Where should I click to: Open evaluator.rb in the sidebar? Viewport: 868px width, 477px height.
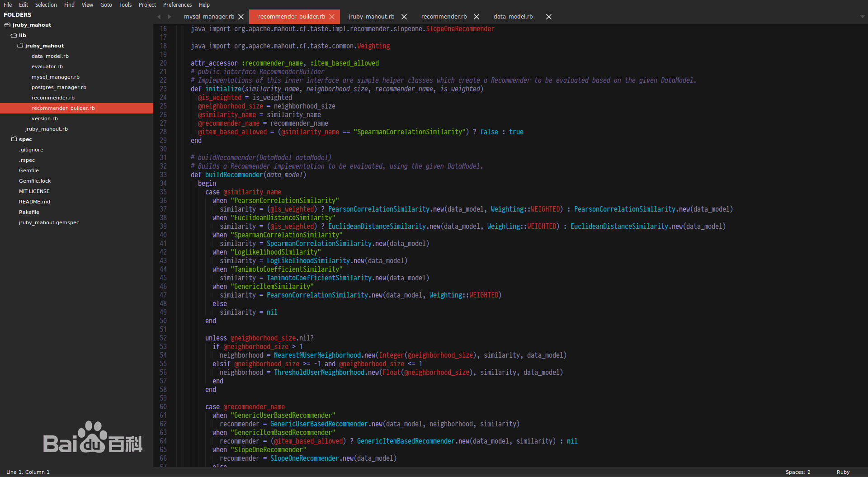47,66
